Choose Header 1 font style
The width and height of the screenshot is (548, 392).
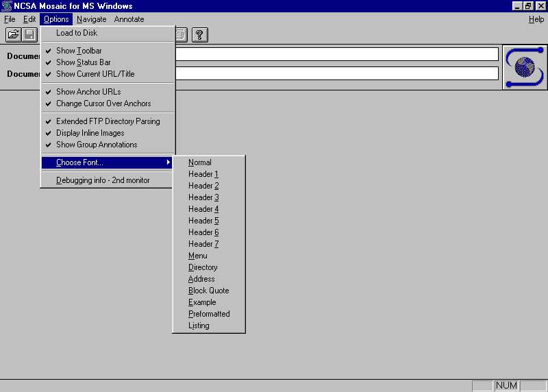click(209, 174)
